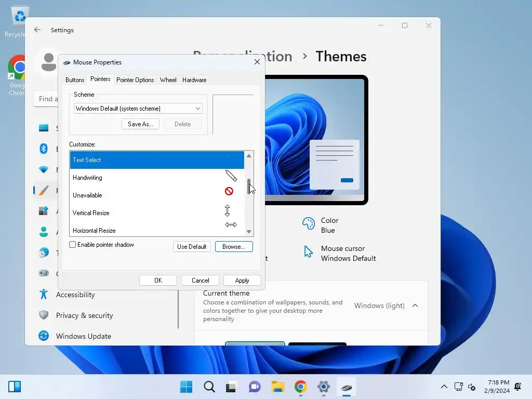Open Accessibility icon in Settings sidebar
This screenshot has height=399, width=532.
point(44,294)
